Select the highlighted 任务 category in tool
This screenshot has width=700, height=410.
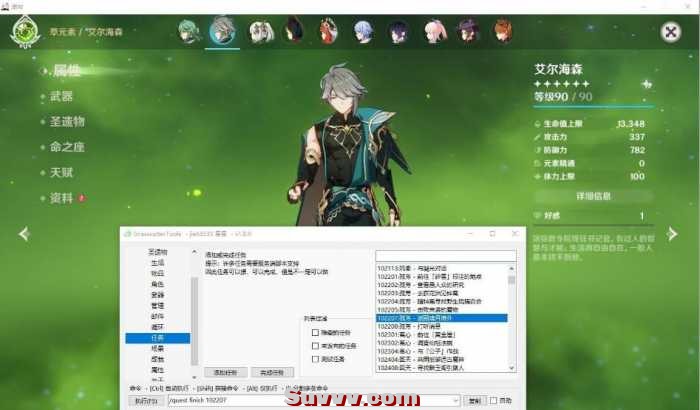pyautogui.click(x=158, y=338)
